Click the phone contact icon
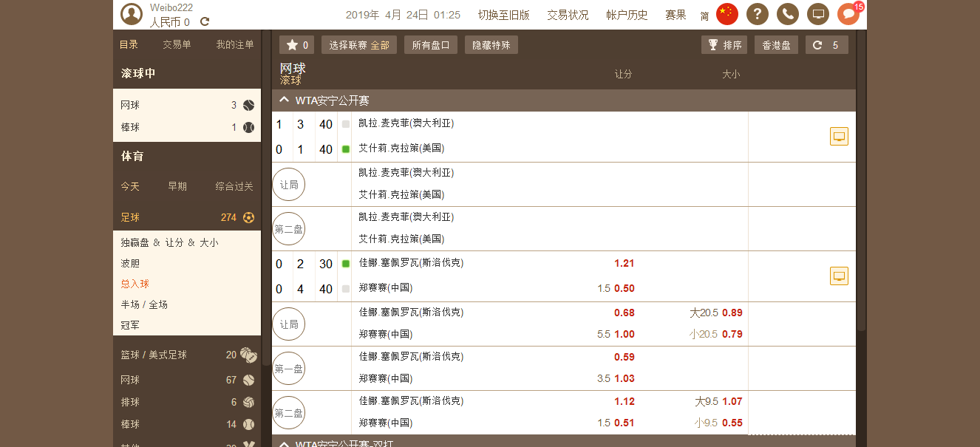 click(x=787, y=14)
